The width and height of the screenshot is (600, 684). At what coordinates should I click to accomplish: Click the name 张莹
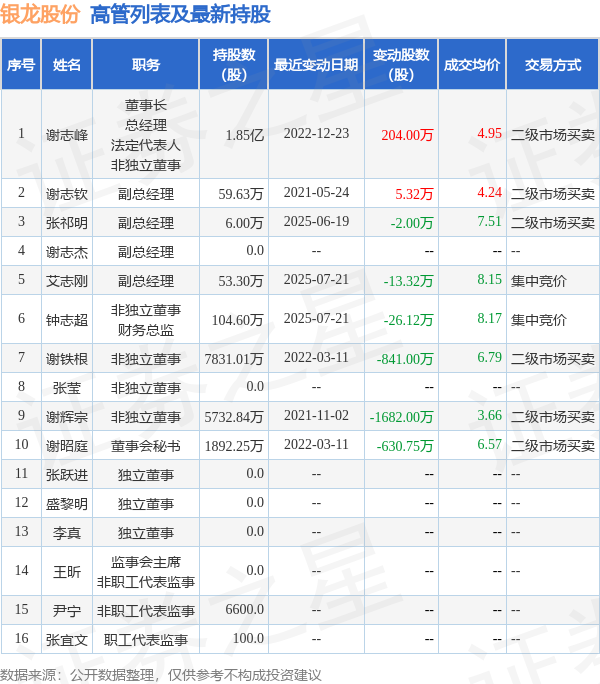tap(67, 388)
